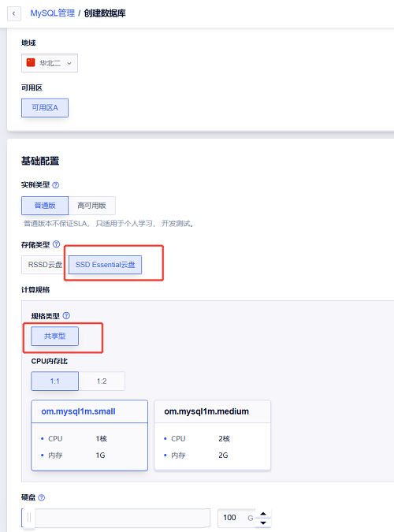Open help icon beside 规格类型
This screenshot has height=532, width=394.
pyautogui.click(x=66, y=316)
